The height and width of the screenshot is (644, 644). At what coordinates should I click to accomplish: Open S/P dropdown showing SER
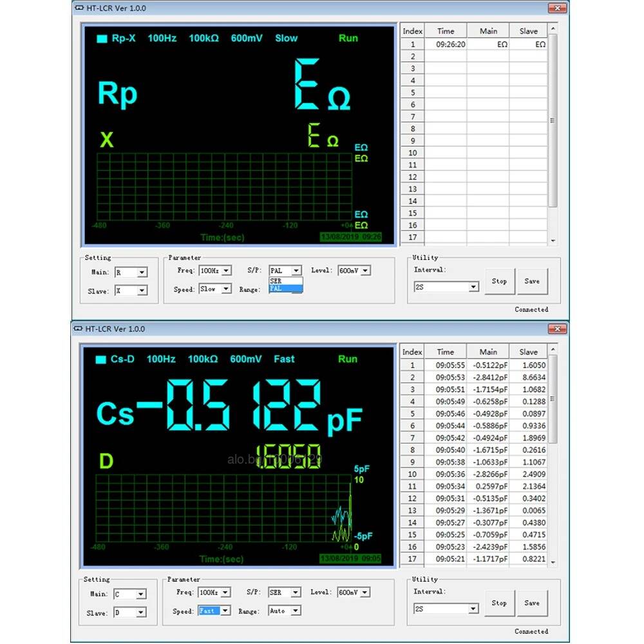point(285,592)
